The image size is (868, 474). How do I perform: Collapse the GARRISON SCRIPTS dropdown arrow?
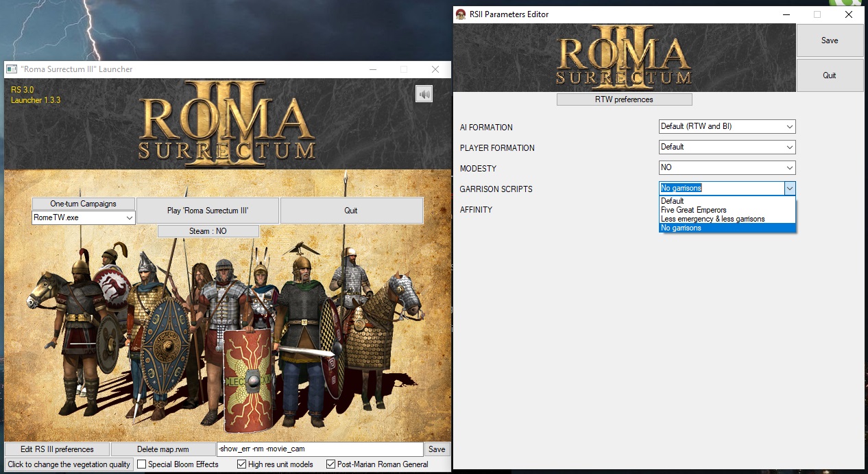coord(790,188)
